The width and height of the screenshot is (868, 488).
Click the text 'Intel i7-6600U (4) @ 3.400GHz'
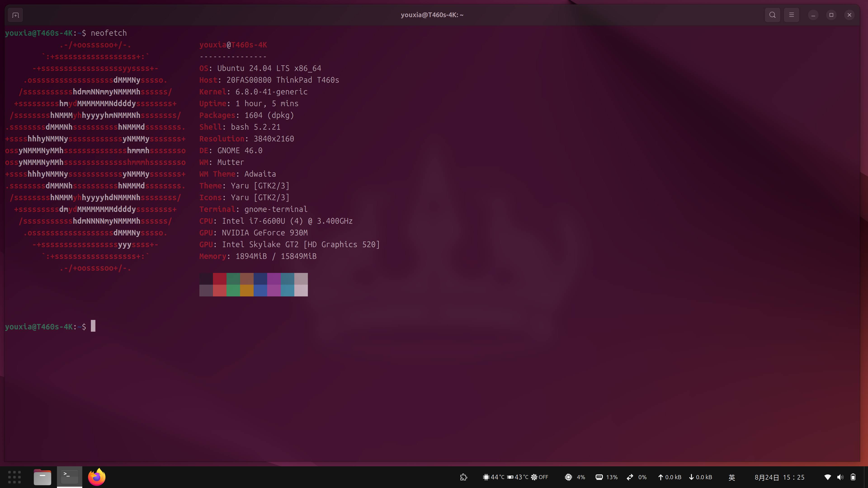[x=287, y=221]
